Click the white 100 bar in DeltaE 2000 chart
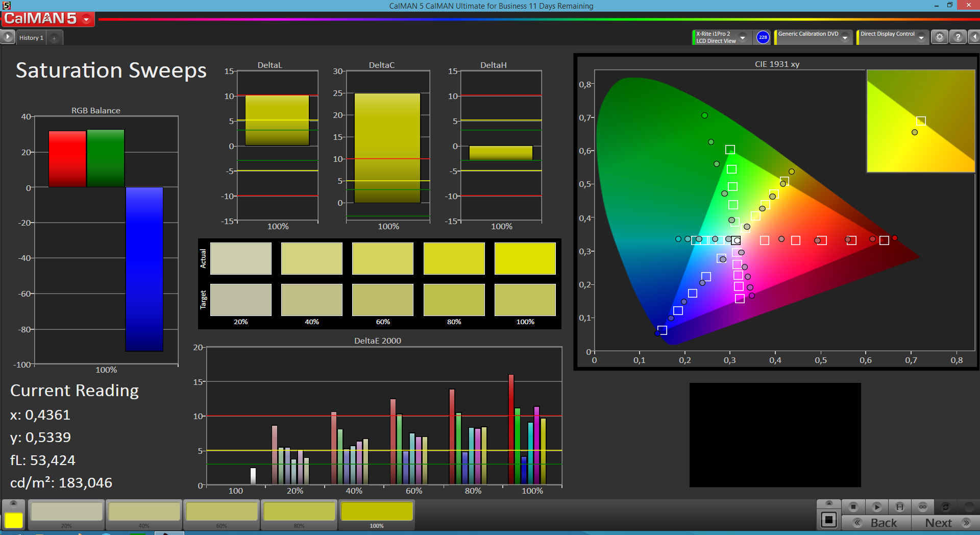This screenshot has width=980, height=535. (253, 476)
